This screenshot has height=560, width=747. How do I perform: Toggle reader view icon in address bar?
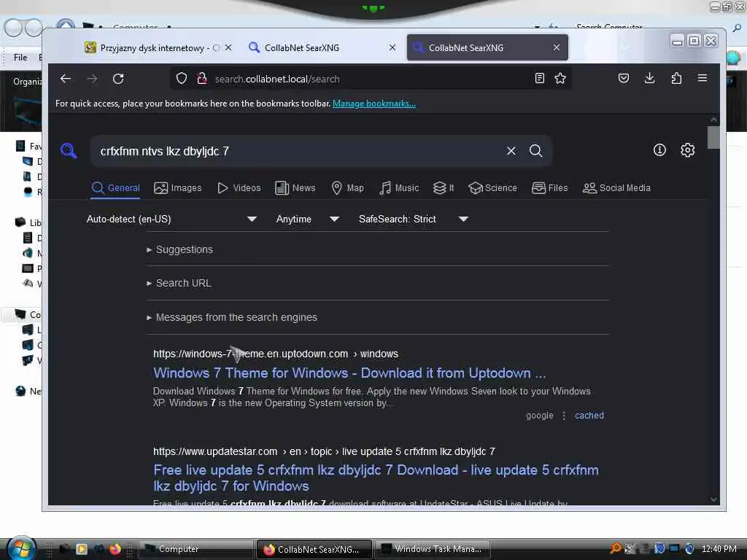(x=540, y=79)
